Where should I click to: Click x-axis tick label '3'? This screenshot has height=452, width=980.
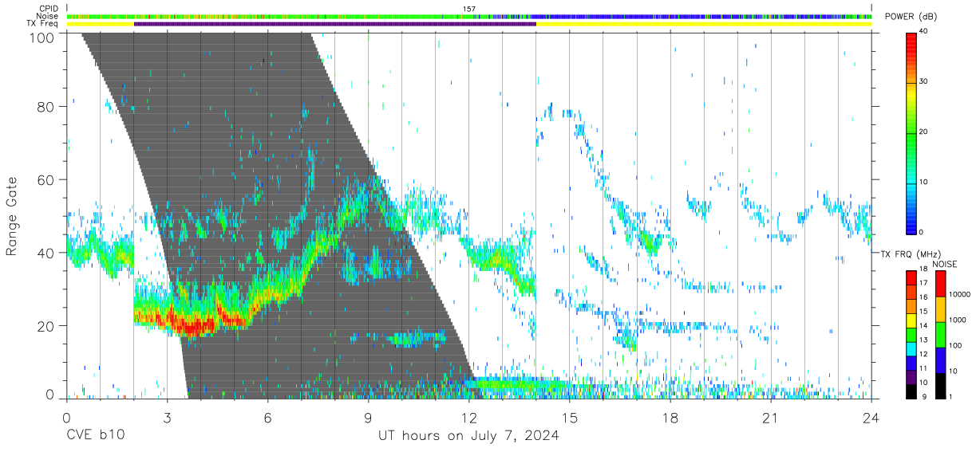167,417
